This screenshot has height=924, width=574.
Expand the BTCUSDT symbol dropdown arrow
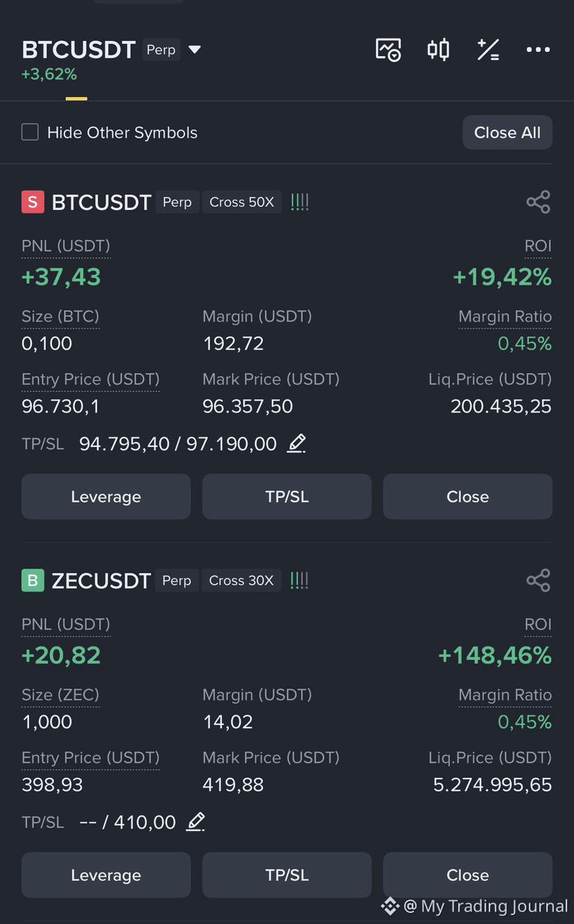195,50
